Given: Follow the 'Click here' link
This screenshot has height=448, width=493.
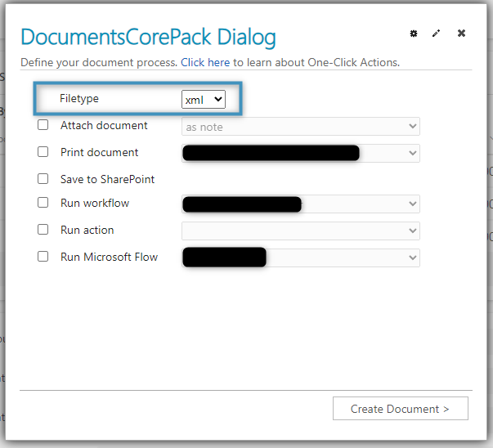Looking at the screenshot, I should [x=205, y=62].
